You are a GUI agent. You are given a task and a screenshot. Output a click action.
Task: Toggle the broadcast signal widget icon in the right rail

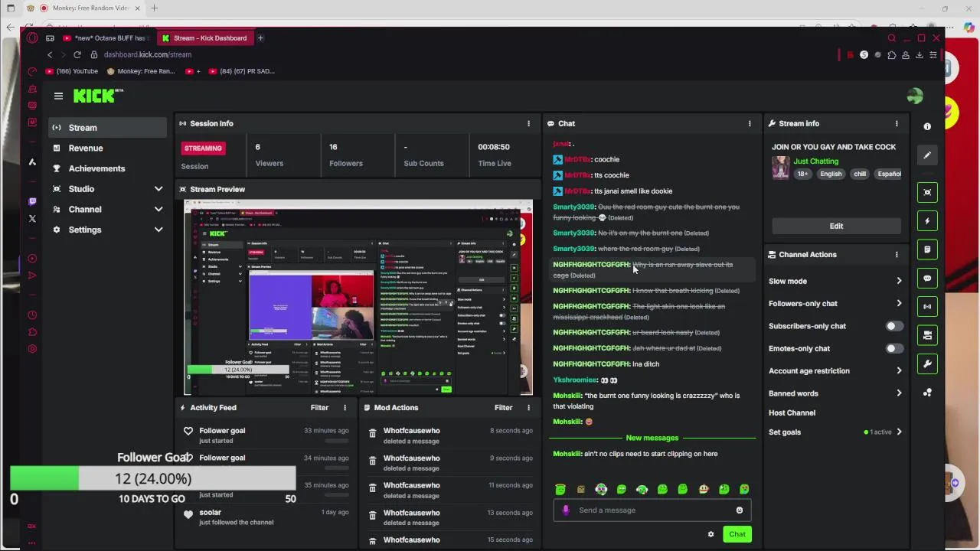[927, 307]
